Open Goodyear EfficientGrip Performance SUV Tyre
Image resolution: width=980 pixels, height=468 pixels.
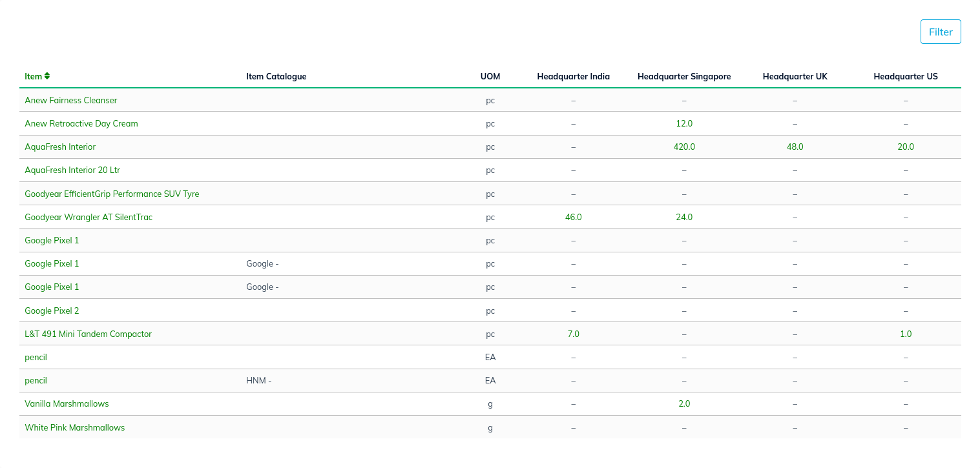112,194
